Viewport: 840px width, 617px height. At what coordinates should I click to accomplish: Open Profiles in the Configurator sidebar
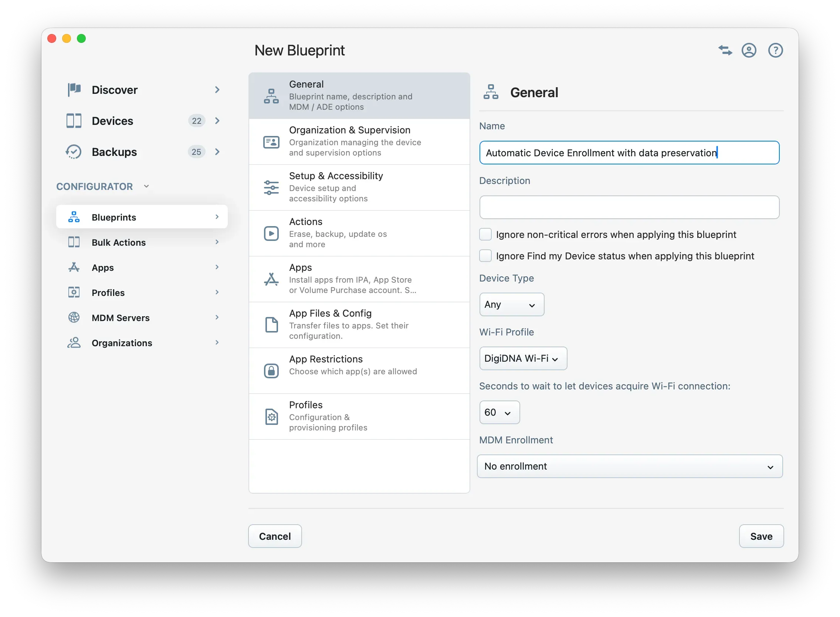pyautogui.click(x=142, y=293)
